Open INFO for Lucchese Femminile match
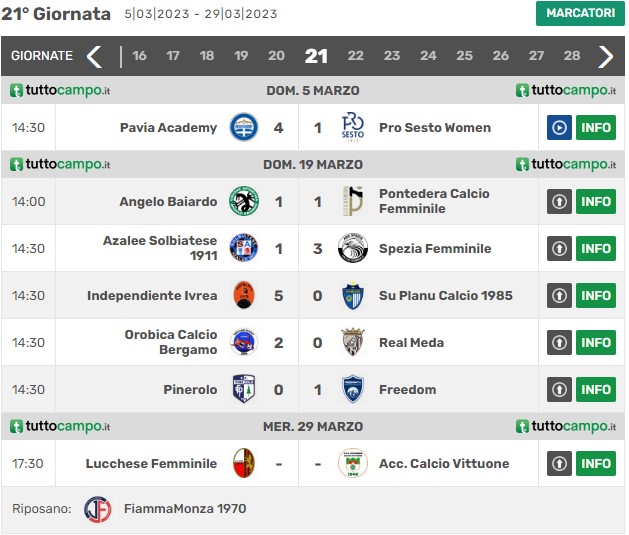The image size is (629, 535). point(596,463)
